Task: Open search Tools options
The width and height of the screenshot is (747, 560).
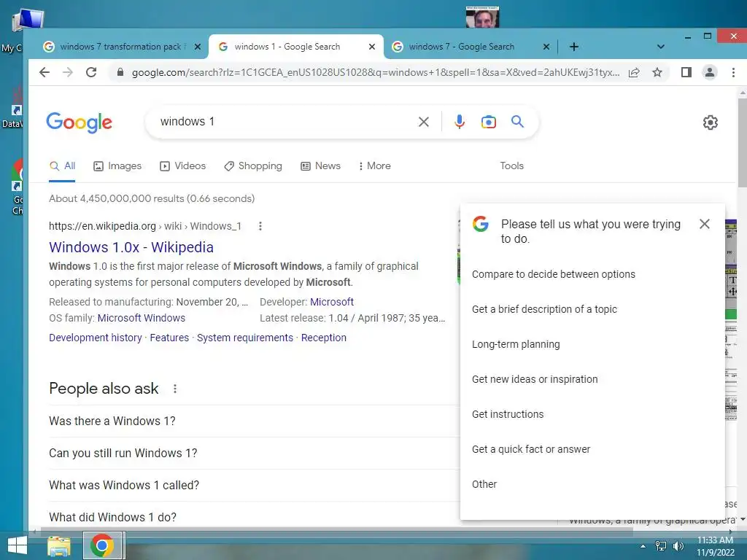Action: pos(511,166)
